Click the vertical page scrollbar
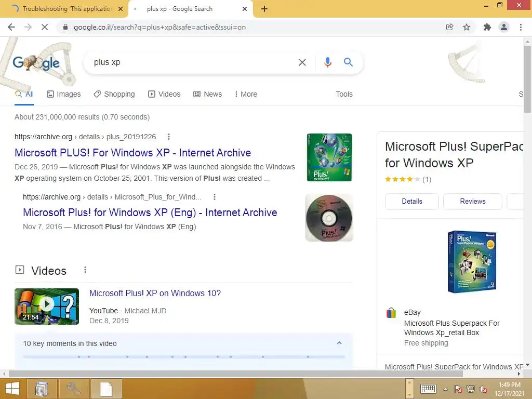 click(527, 79)
